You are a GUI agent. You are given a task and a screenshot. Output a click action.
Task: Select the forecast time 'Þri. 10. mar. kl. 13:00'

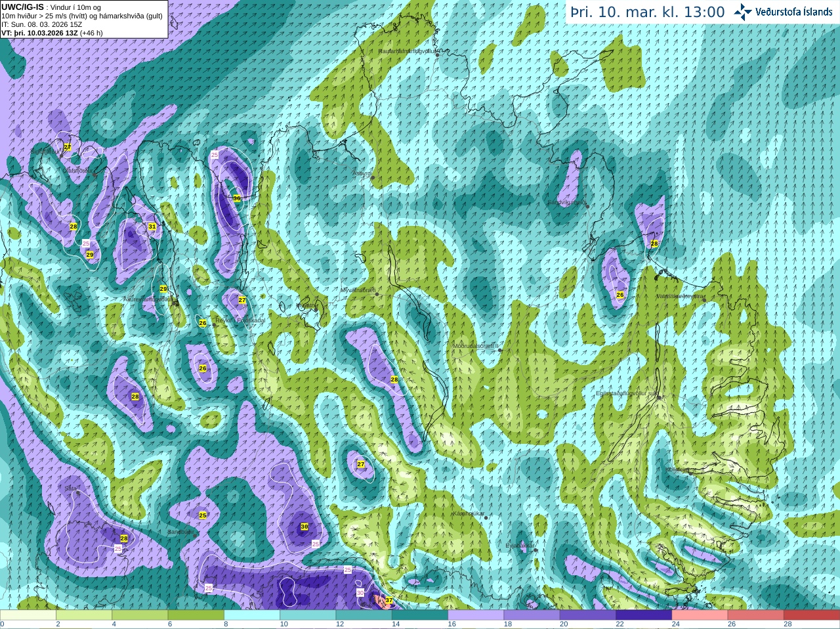click(x=647, y=12)
